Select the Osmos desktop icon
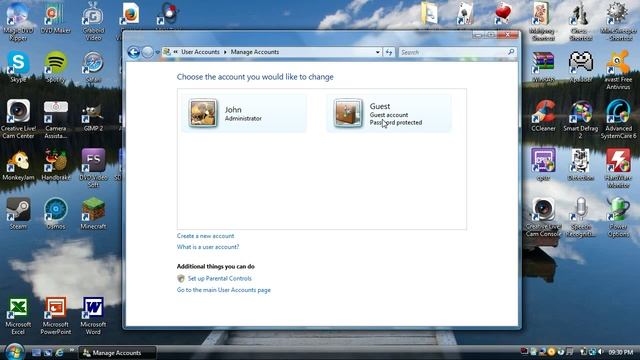The height and width of the screenshot is (360, 640). pos(56,213)
